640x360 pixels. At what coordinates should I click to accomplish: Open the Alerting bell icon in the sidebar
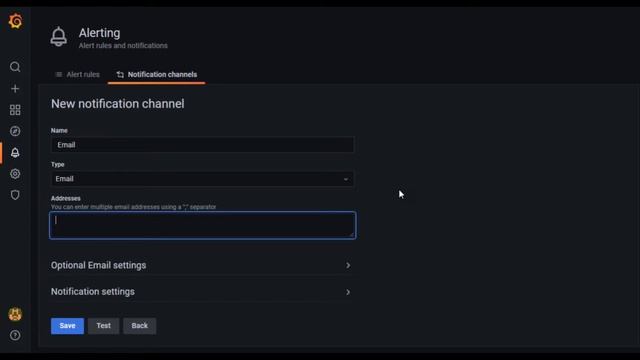point(15,153)
